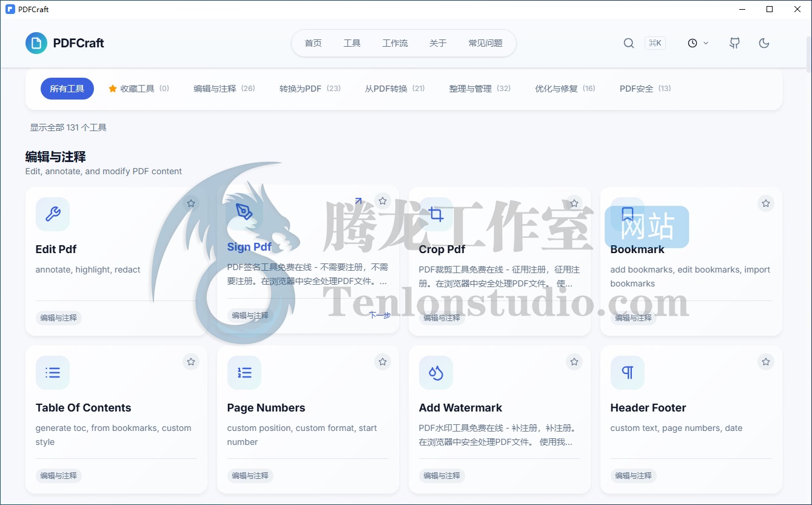Open the Page Numbers tool title
This screenshot has height=505, width=812.
[x=266, y=408]
